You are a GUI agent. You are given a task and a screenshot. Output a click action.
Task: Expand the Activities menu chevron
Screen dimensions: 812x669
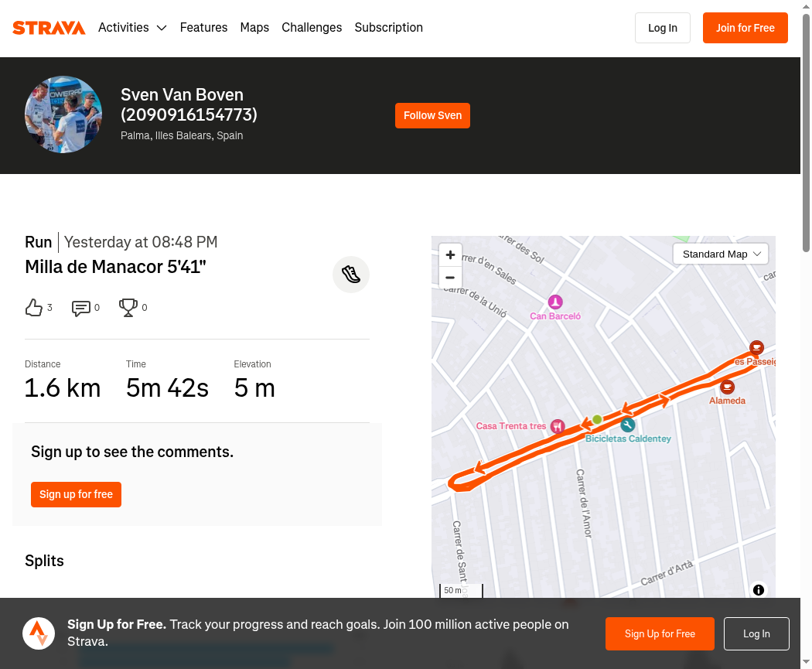pos(162,28)
